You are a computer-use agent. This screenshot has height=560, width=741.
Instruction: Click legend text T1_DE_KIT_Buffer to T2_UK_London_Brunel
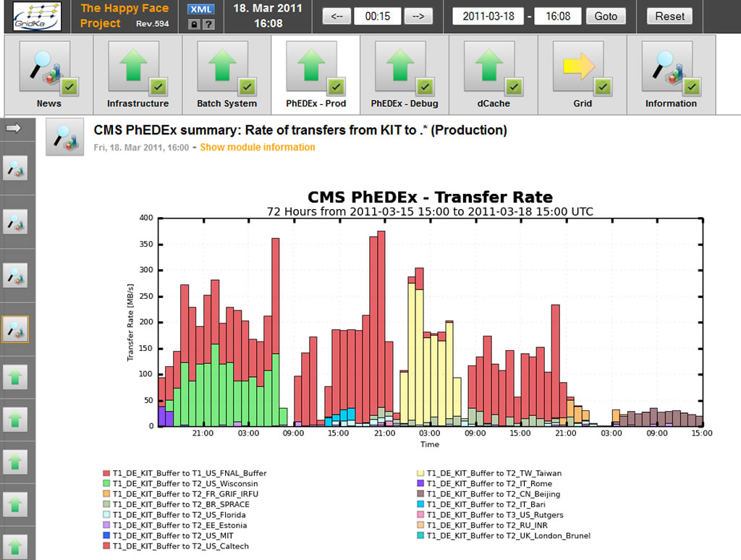pos(509,535)
